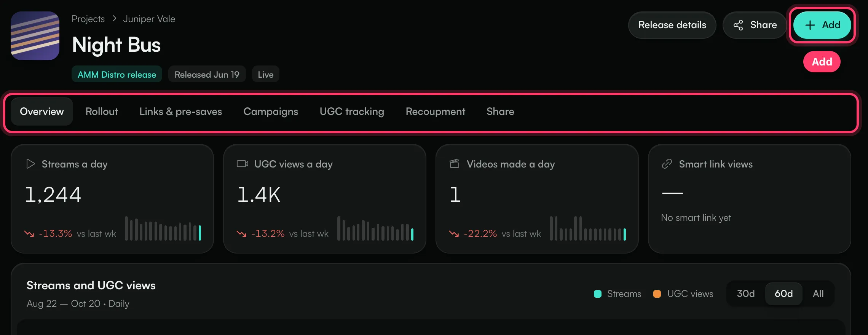Click the link icon beside Smart link views
Viewport: 868px width, 335px height.
tap(667, 164)
